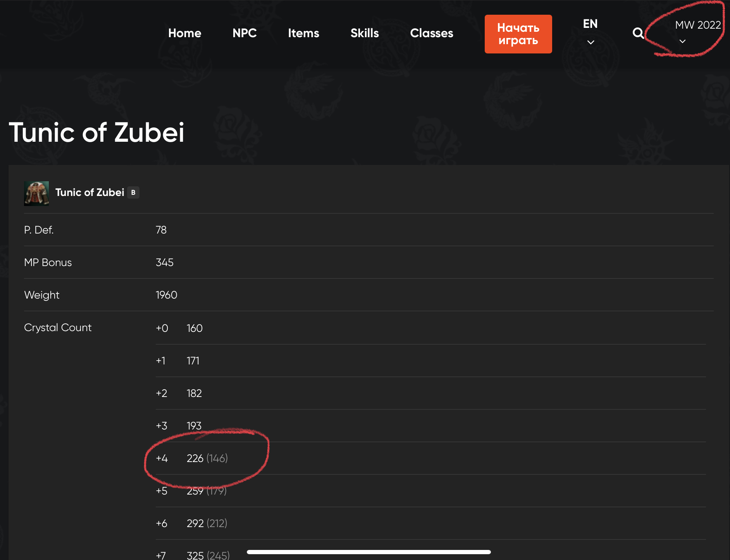The height and width of the screenshot is (560, 730).
Task: Expand the chevron under MW 2022
Action: [x=682, y=41]
